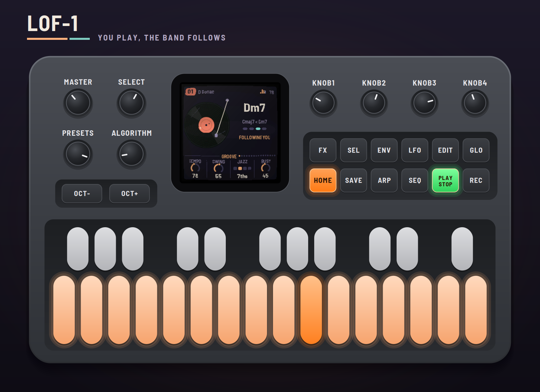Toggle PLAY STOP playback
This screenshot has width=540, height=392.
(x=446, y=180)
